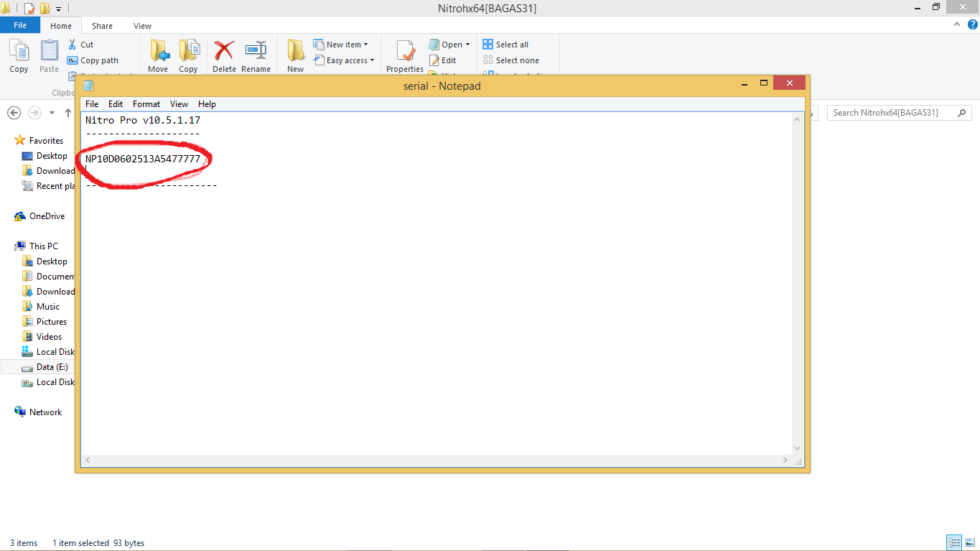980x551 pixels.
Task: Click the Quick Access new folder icon
Action: (45, 9)
